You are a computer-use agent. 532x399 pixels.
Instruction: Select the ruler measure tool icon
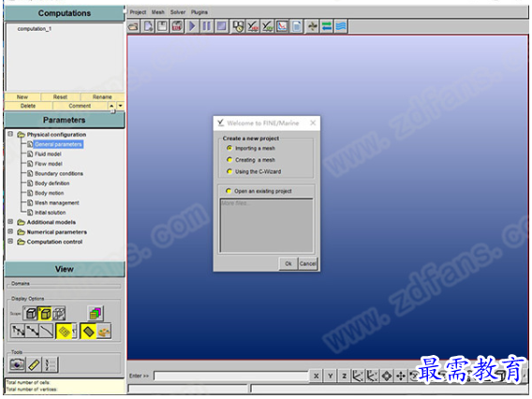[x=34, y=364]
